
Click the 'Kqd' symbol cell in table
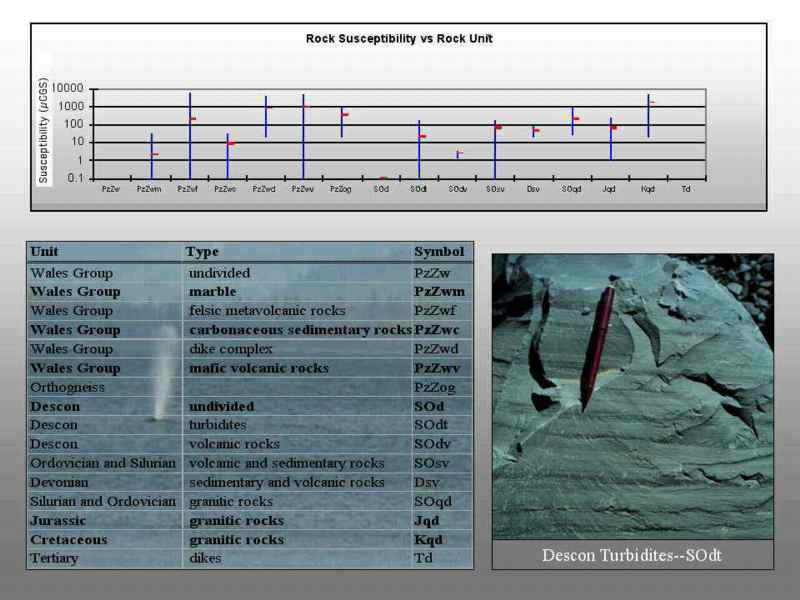428,540
